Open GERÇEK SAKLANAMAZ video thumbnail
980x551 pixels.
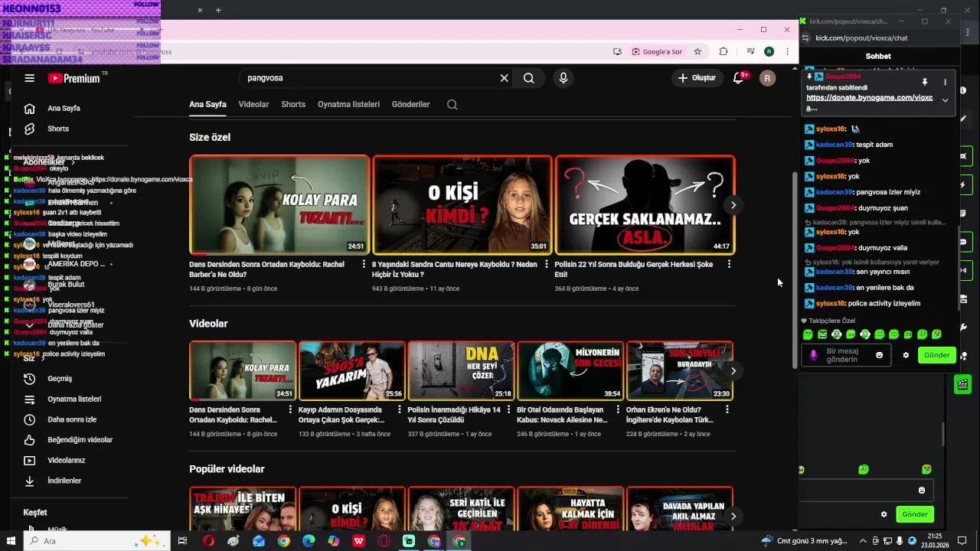coord(645,205)
